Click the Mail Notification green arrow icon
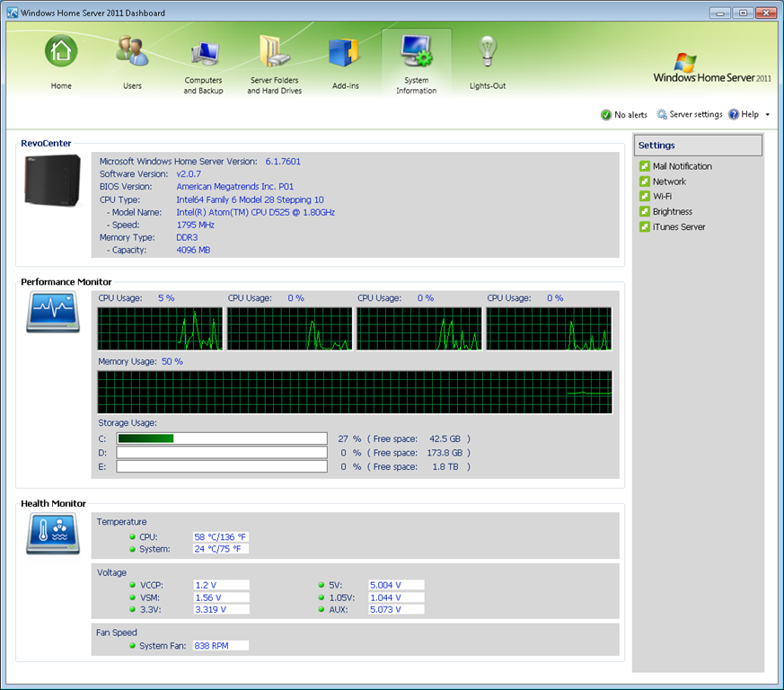Screen dimensions: 784x690 coord(645,166)
